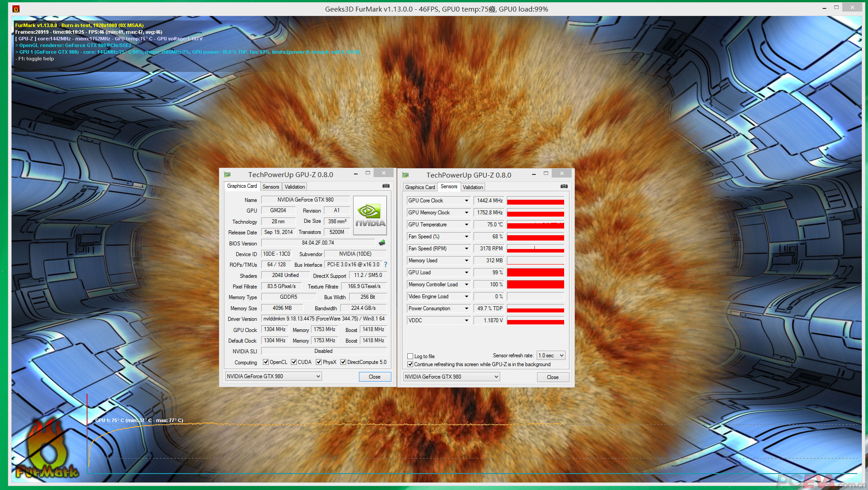
Task: Open Fan Speed (RPM) sensor dropdown
Action: [466, 249]
